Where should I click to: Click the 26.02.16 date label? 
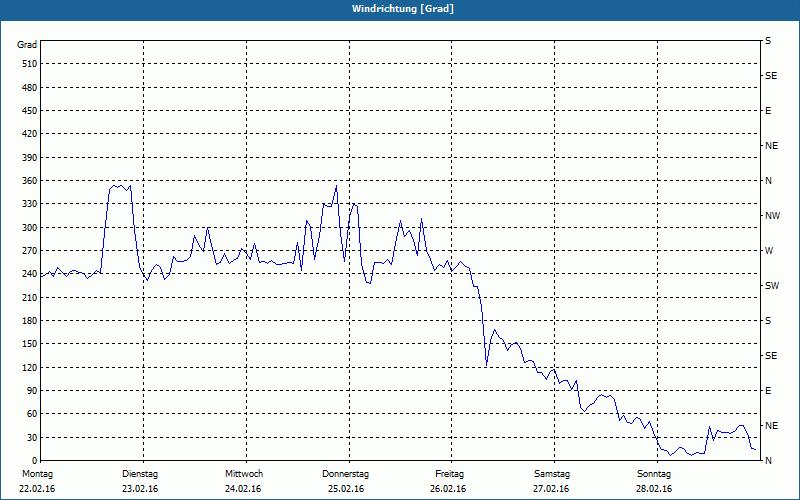(448, 489)
